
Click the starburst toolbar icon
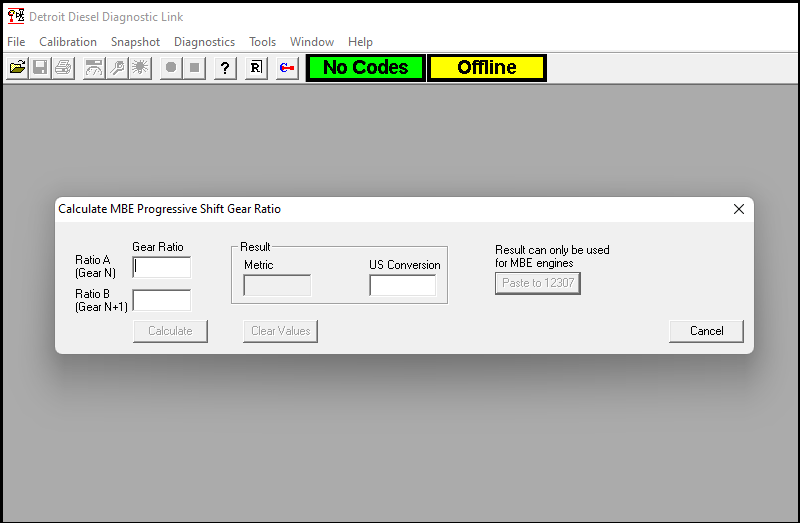click(x=140, y=68)
